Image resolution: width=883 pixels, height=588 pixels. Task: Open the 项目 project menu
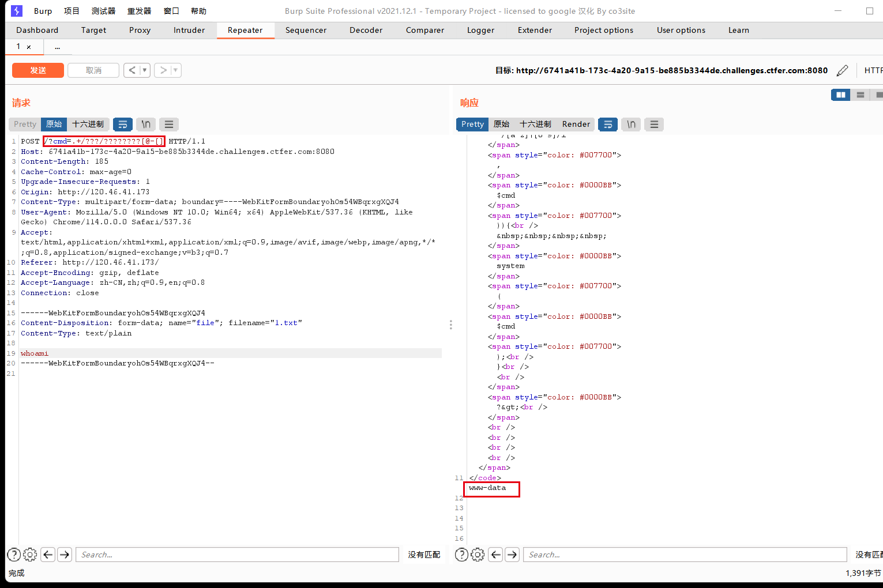click(x=72, y=11)
